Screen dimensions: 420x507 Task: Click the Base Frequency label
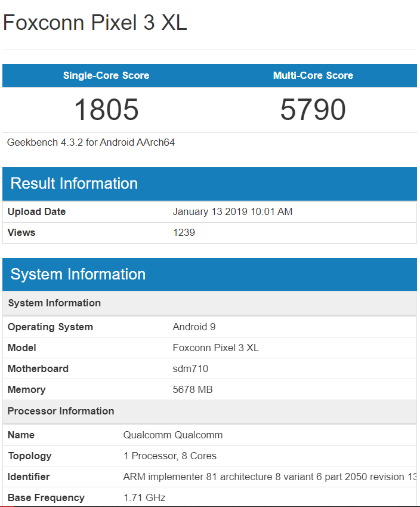pyautogui.click(x=46, y=497)
